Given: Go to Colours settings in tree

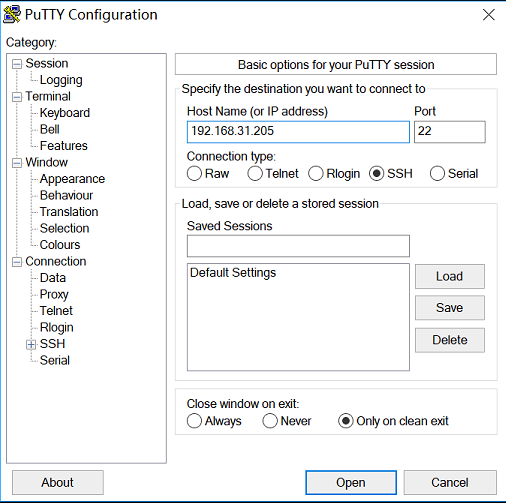Looking at the screenshot, I should pos(60,245).
